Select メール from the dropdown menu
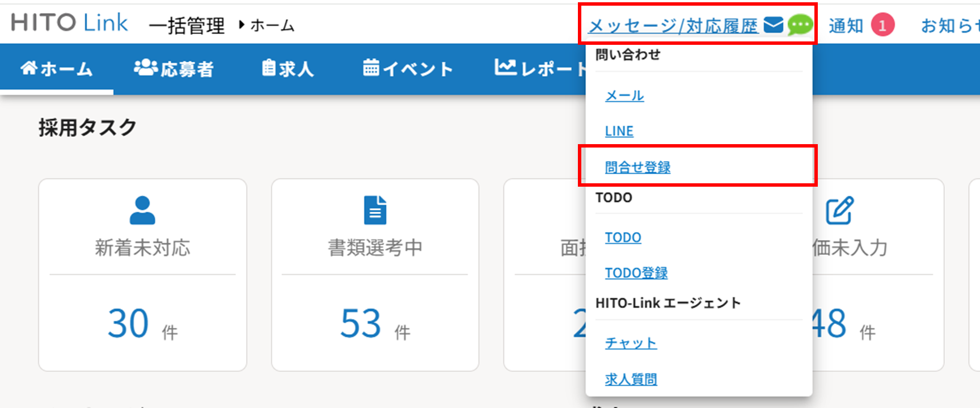The image size is (980, 408). coord(624,96)
